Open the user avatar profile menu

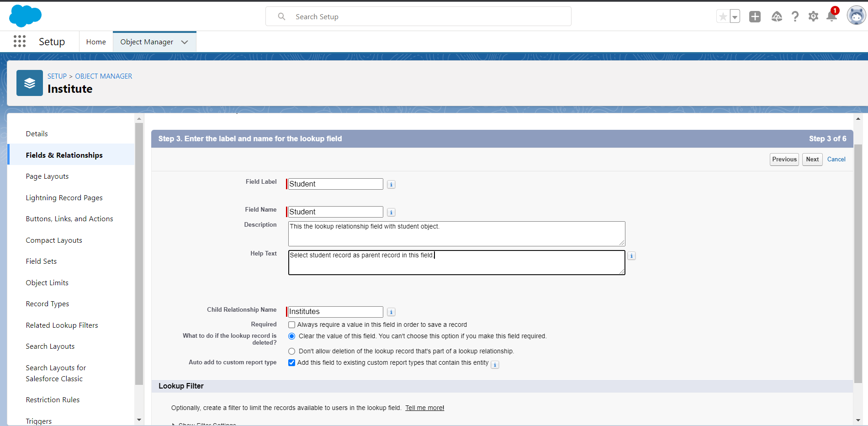(856, 16)
